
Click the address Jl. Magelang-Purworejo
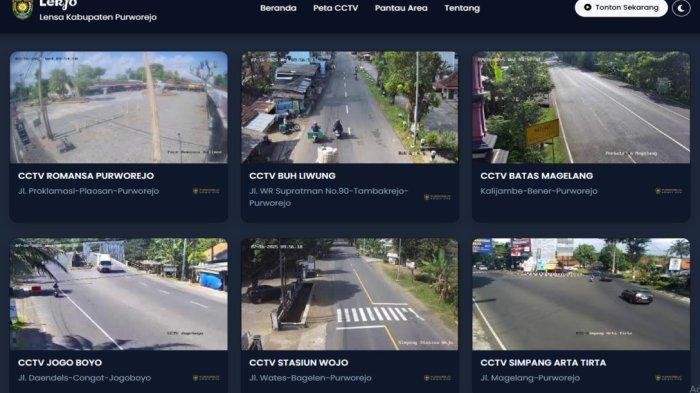(530, 378)
